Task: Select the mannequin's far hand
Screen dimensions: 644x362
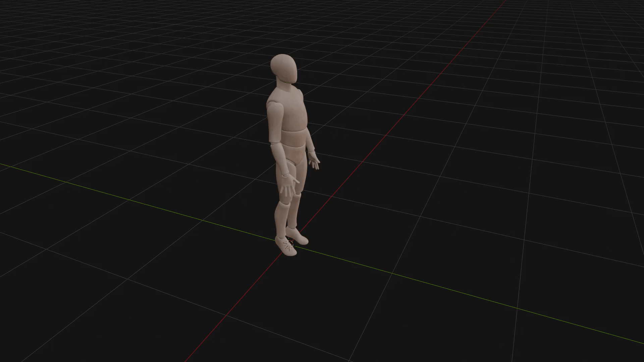Action: click(314, 161)
